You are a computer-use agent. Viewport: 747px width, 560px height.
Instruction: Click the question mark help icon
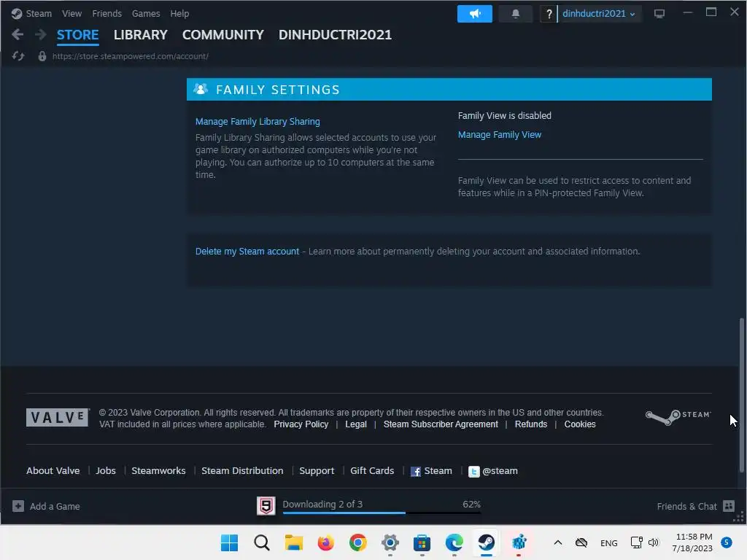(549, 14)
